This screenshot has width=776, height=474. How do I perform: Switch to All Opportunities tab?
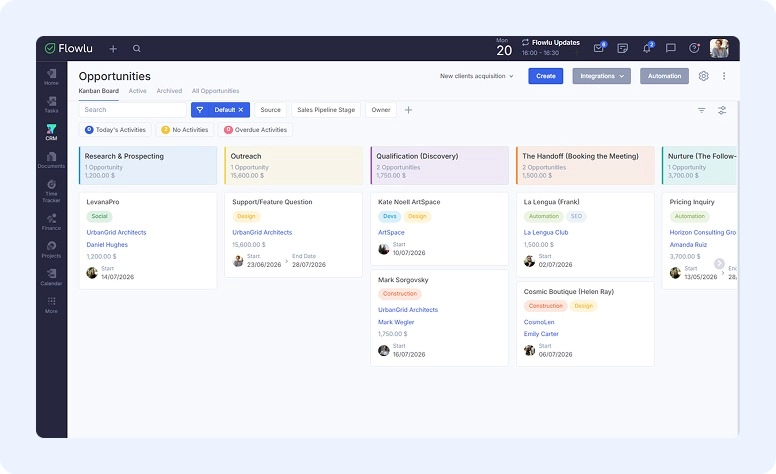(x=215, y=91)
